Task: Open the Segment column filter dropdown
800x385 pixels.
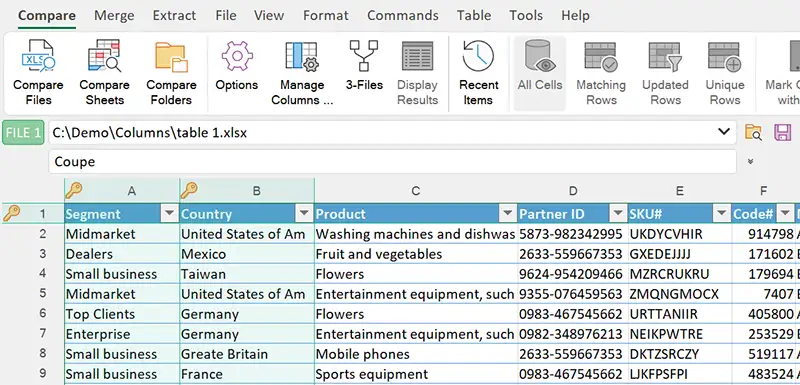Action: pyautogui.click(x=169, y=214)
